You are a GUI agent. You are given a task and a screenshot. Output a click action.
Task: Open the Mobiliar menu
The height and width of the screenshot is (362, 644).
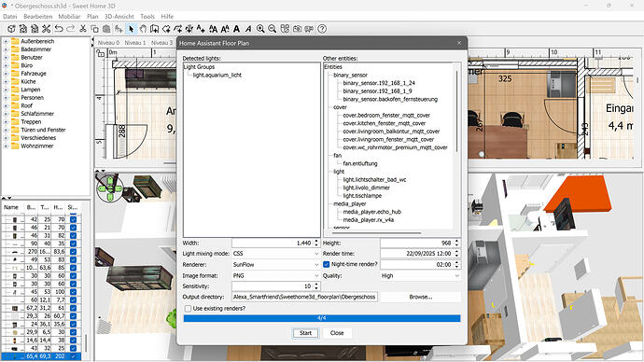pyautogui.click(x=69, y=17)
